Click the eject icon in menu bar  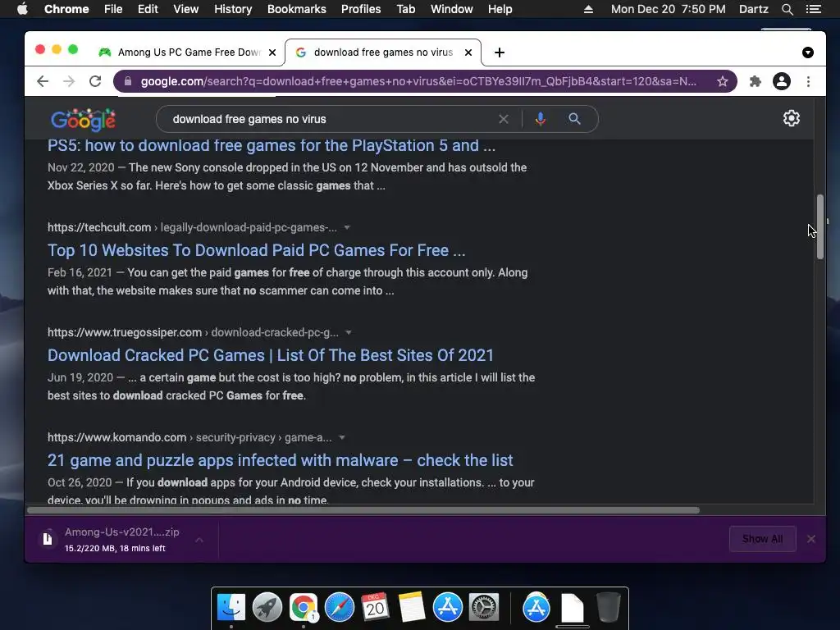click(588, 9)
